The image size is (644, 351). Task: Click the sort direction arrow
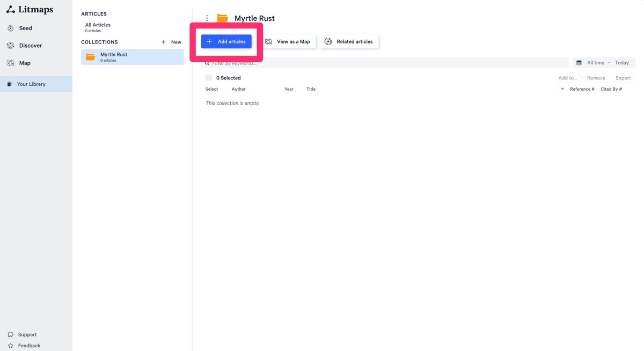(x=562, y=89)
